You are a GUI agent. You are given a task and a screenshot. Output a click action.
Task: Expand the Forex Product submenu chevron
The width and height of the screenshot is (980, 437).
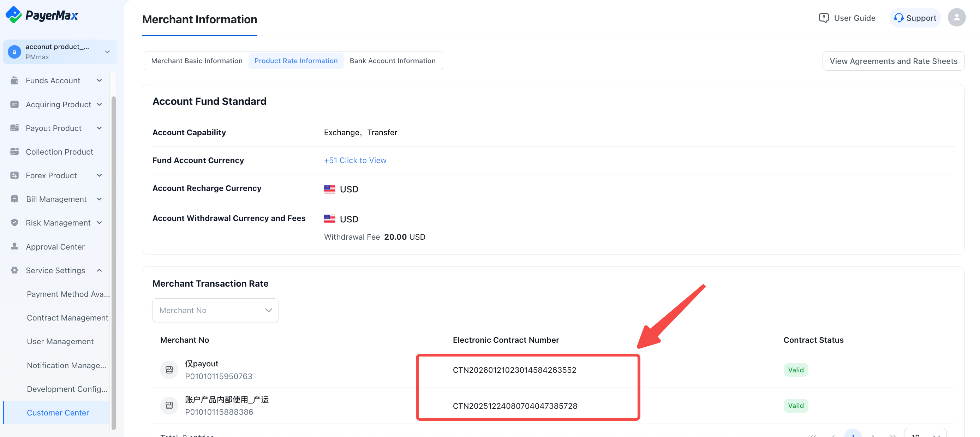99,175
